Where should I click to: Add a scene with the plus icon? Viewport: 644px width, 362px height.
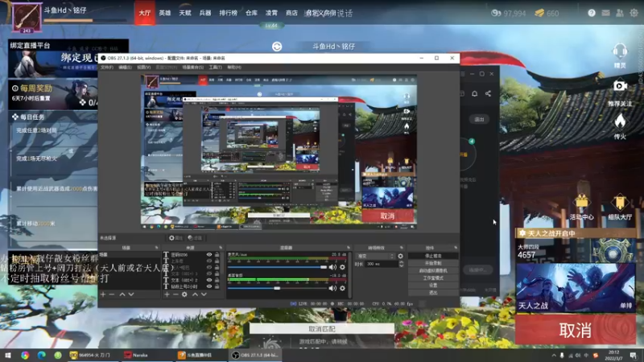[x=103, y=294]
